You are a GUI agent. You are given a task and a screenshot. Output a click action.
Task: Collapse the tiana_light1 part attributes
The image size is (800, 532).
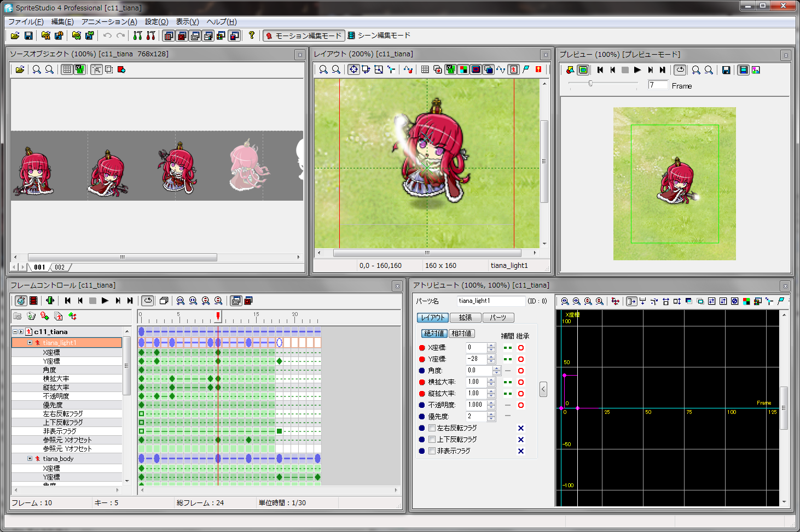tap(30, 343)
